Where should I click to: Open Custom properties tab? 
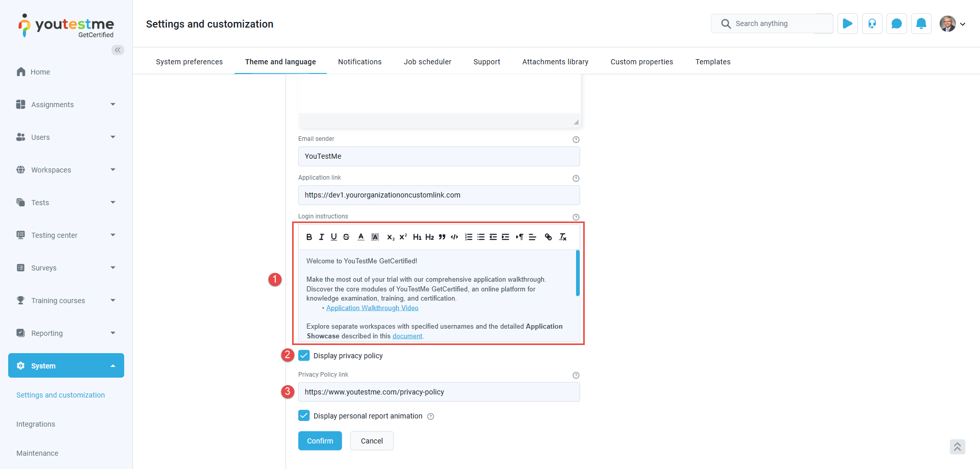(x=642, y=62)
